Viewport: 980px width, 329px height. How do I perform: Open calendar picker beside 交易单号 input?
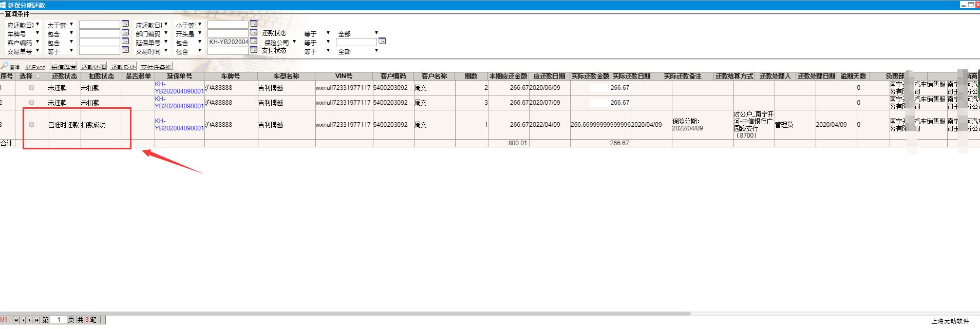pos(125,50)
